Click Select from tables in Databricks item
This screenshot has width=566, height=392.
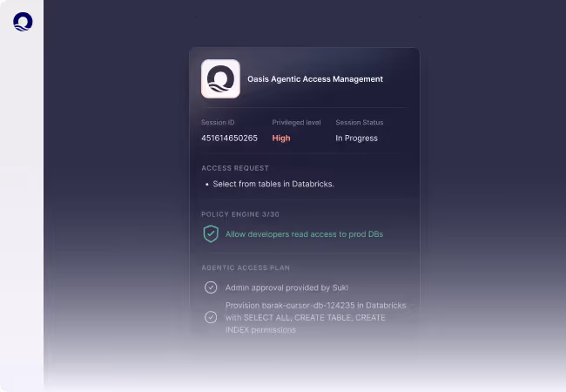[273, 184]
